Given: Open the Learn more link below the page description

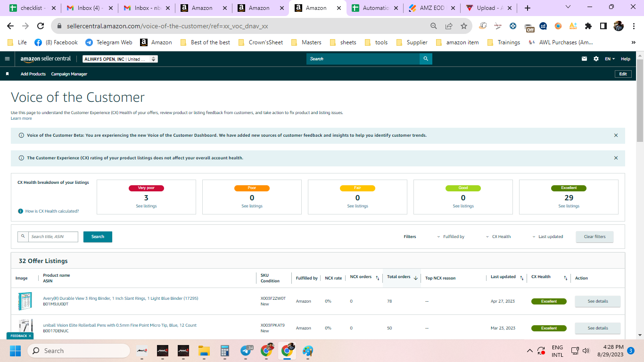Looking at the screenshot, I should point(21,118).
